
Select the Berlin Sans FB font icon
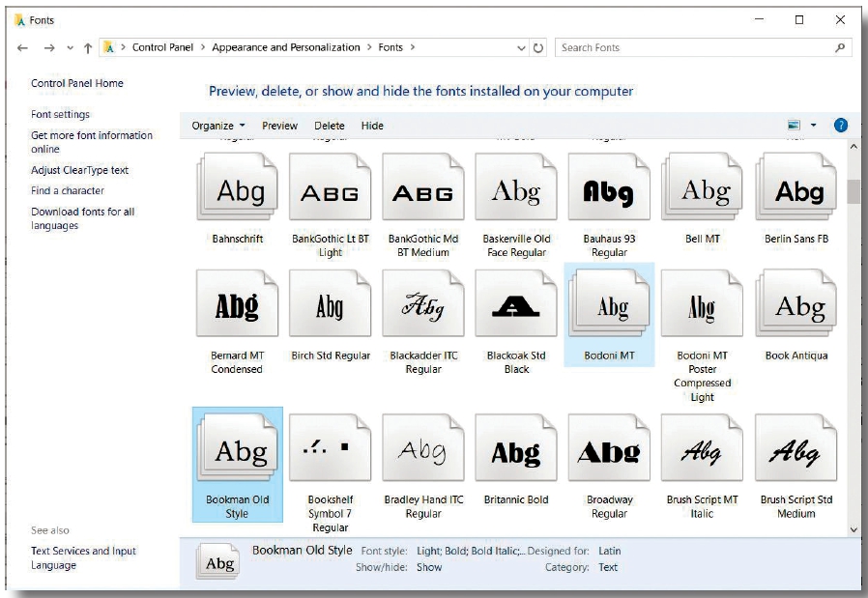[796, 187]
